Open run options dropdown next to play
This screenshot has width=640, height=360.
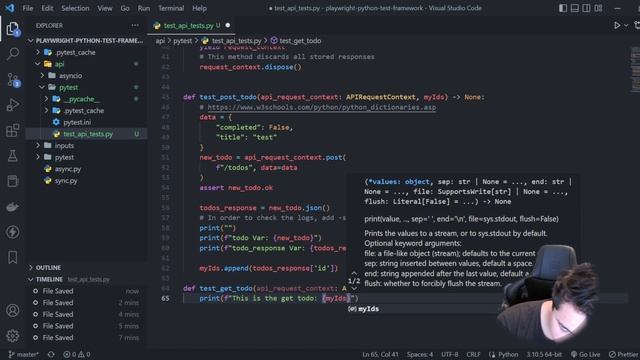pos(626,25)
